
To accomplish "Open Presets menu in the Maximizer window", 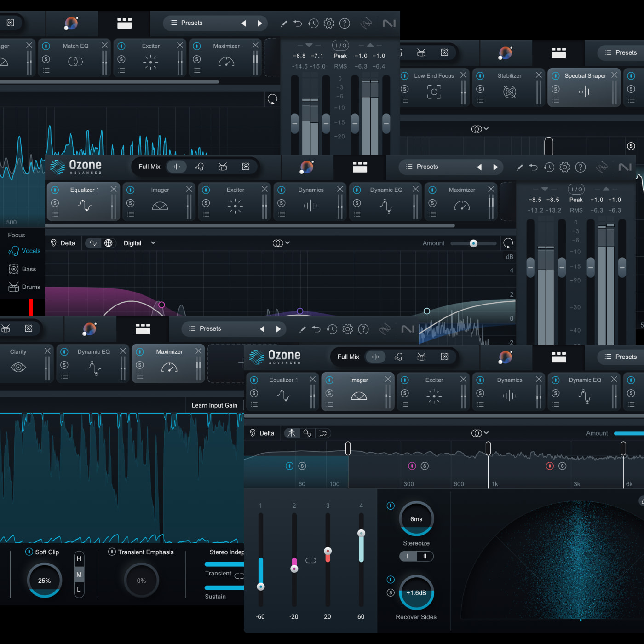I will coord(205,328).
